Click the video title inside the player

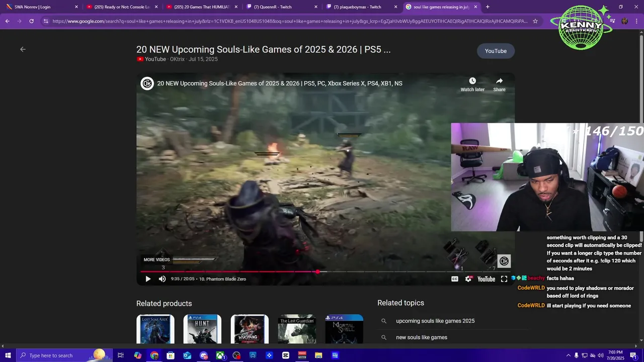click(280, 83)
